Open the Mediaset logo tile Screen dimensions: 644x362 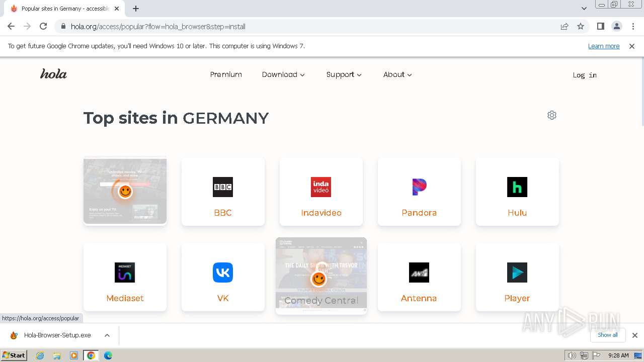click(125, 273)
